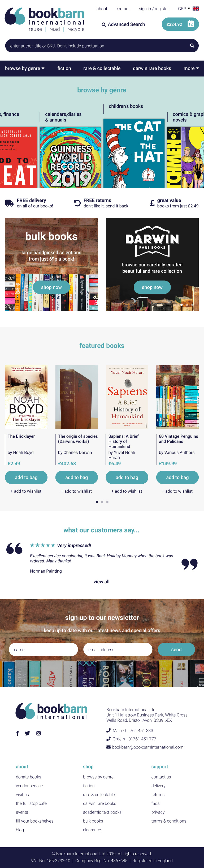Open The Cat in the Hat genre thumbnail
This screenshot has height=868, width=204.
[134, 153]
